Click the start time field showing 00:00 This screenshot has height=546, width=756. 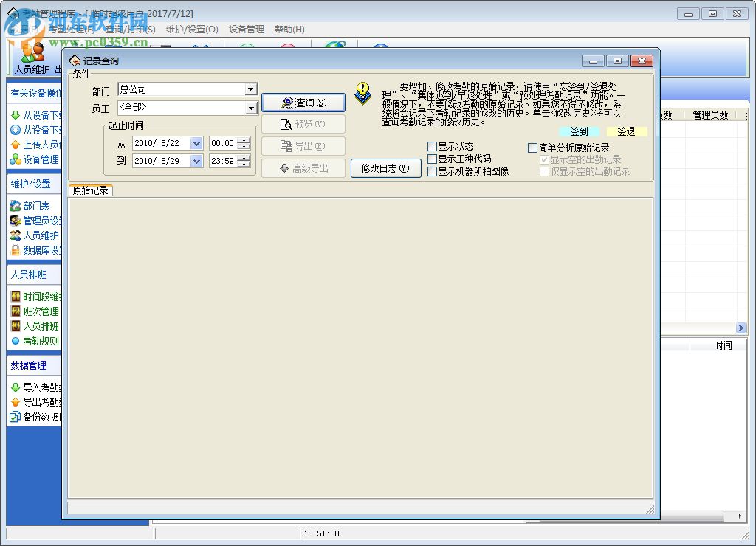coord(224,143)
